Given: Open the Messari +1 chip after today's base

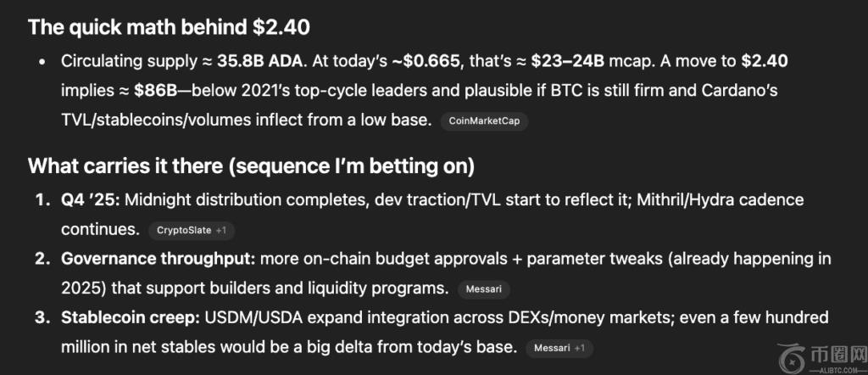Looking at the screenshot, I should pos(559,348).
